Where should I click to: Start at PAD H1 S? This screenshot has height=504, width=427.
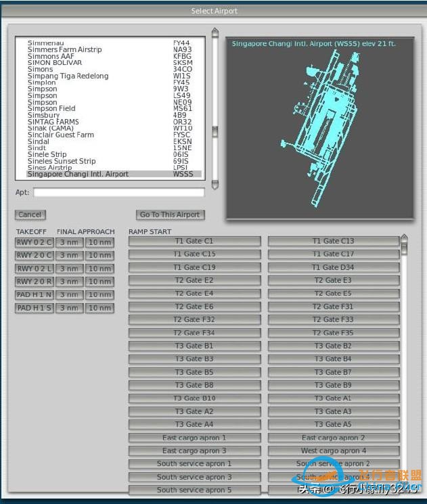click(34, 308)
